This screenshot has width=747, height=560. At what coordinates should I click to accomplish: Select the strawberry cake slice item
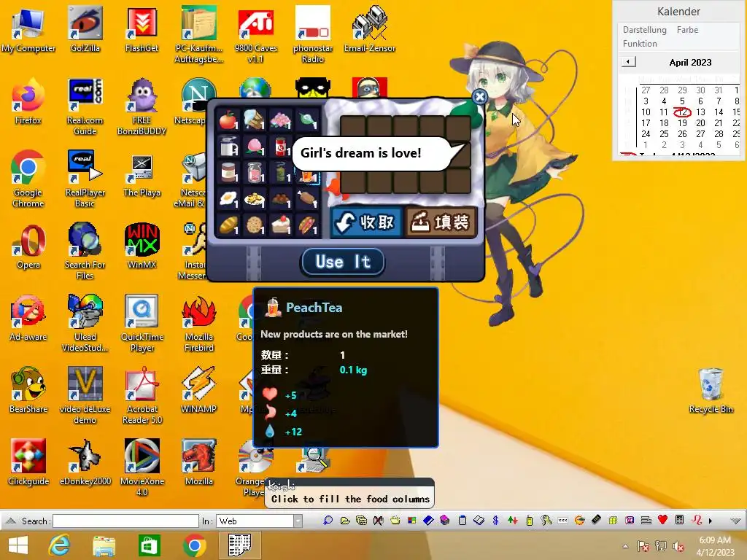point(281,225)
